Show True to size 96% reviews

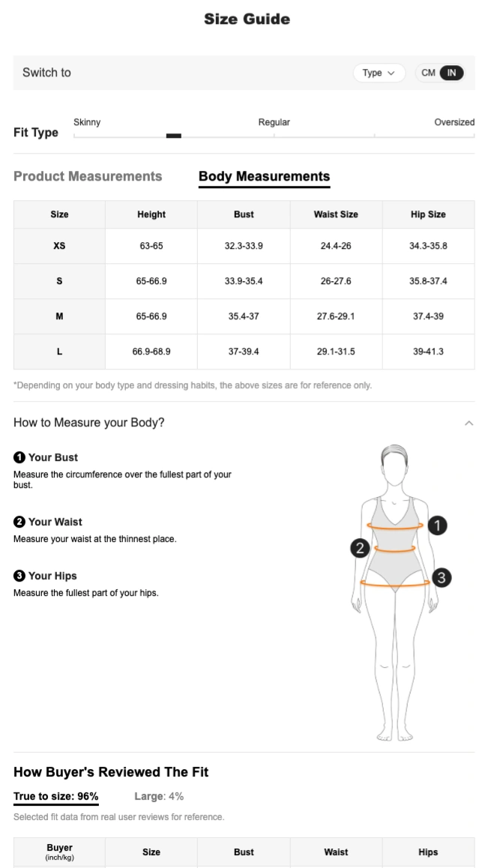(56, 796)
